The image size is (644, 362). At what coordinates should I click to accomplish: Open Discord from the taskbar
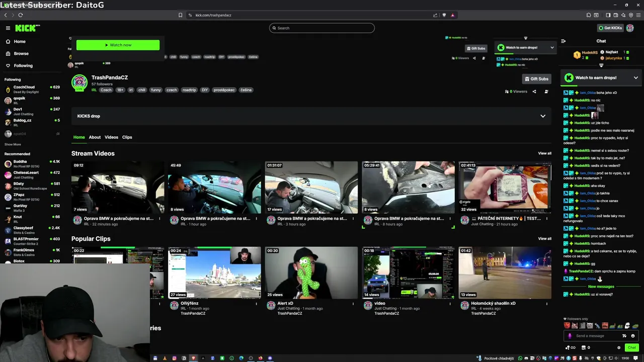pyautogui.click(x=270, y=358)
